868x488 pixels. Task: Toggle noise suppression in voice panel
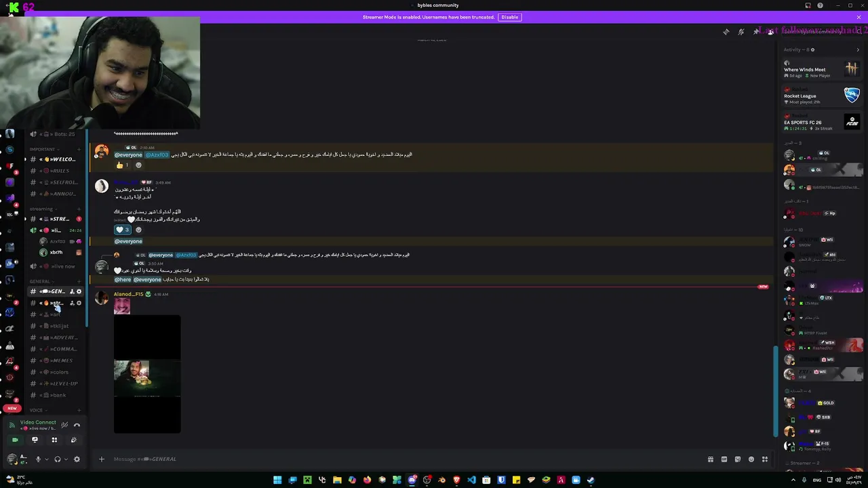coord(64,425)
